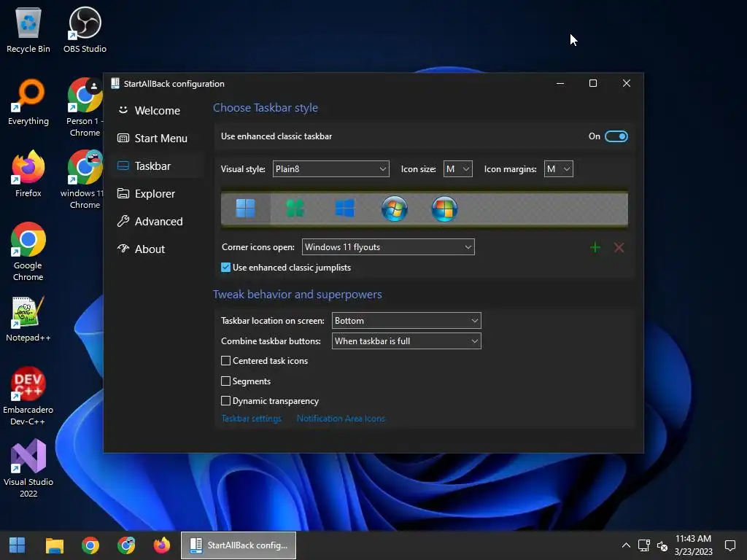
Task: Select the Windows 10 flat logo start style
Action: [344, 208]
